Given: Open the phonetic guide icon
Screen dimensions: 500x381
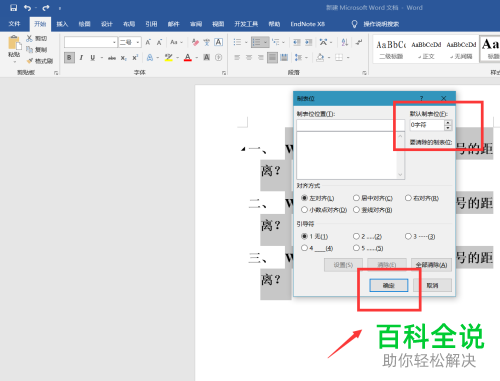Looking at the screenshot, I should (207, 42).
